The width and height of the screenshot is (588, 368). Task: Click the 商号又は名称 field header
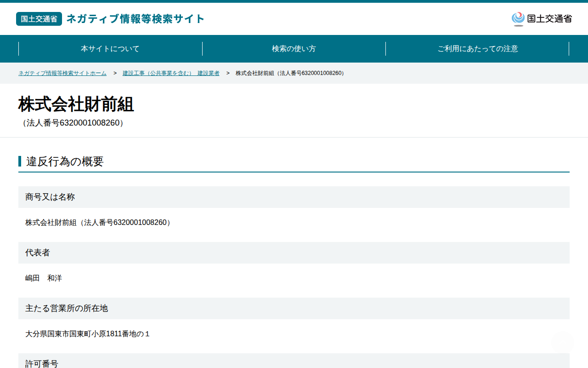(294, 197)
